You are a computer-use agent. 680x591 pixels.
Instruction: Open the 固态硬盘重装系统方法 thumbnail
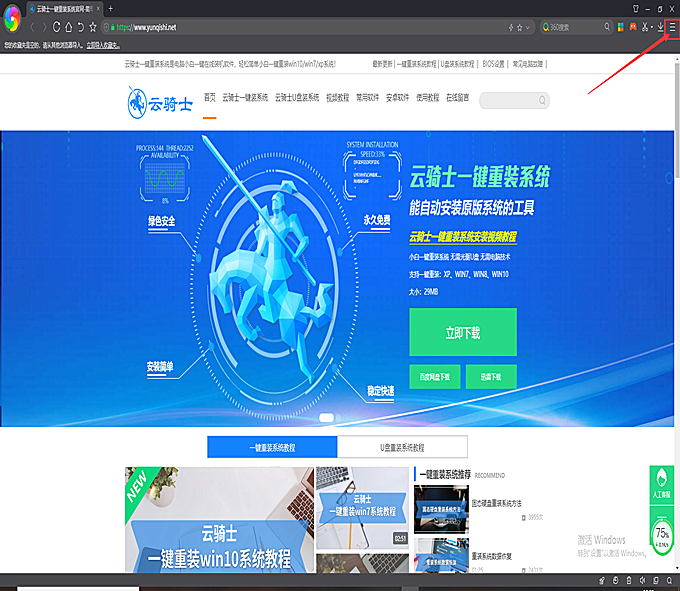click(x=441, y=509)
